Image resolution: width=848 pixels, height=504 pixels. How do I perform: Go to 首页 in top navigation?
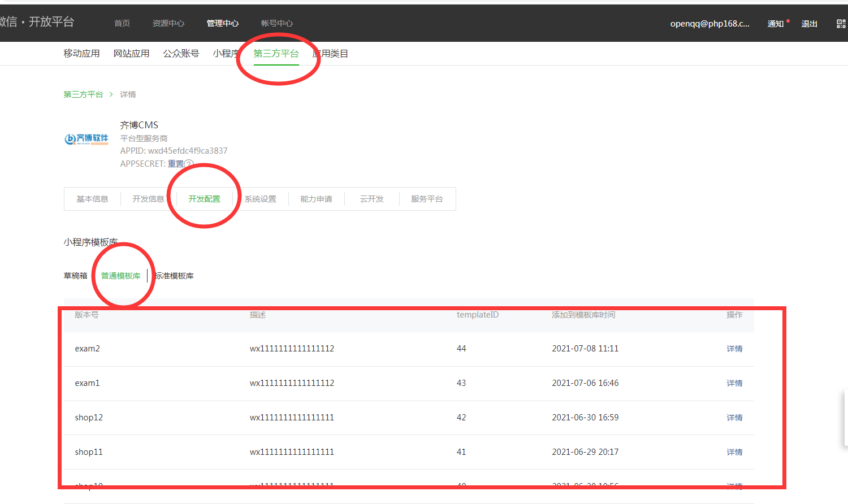pos(122,23)
